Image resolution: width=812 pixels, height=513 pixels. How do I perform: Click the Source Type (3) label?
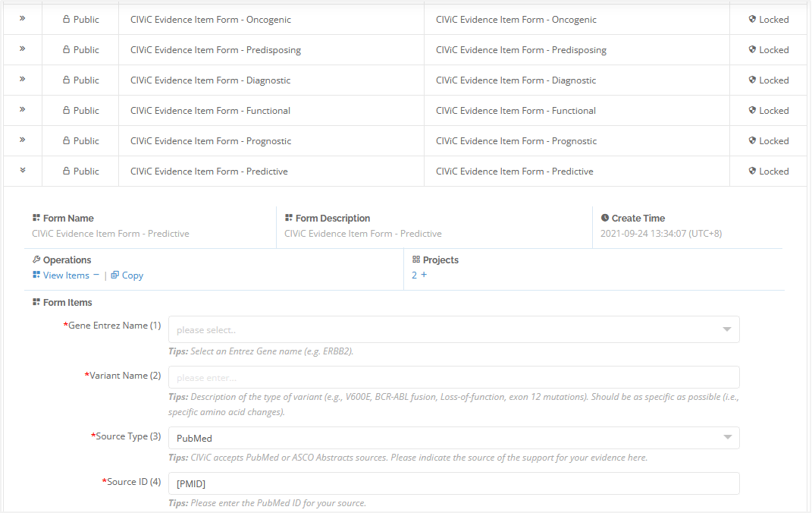[x=126, y=436]
